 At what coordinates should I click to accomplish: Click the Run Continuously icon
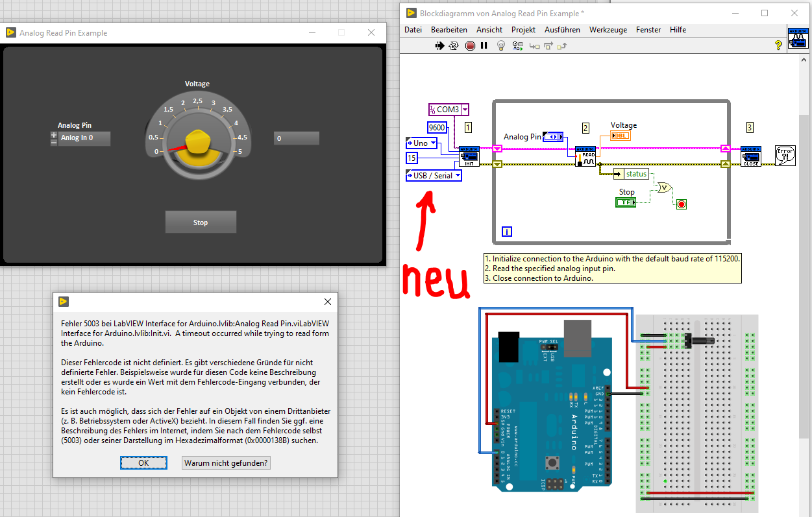click(x=454, y=45)
